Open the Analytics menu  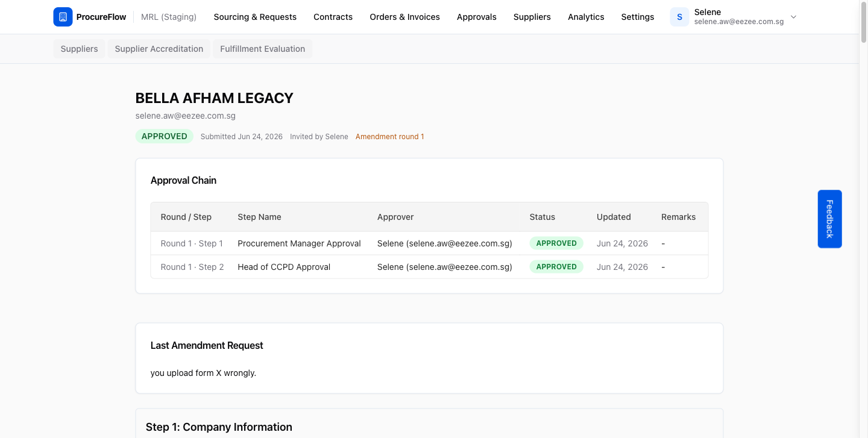click(586, 17)
